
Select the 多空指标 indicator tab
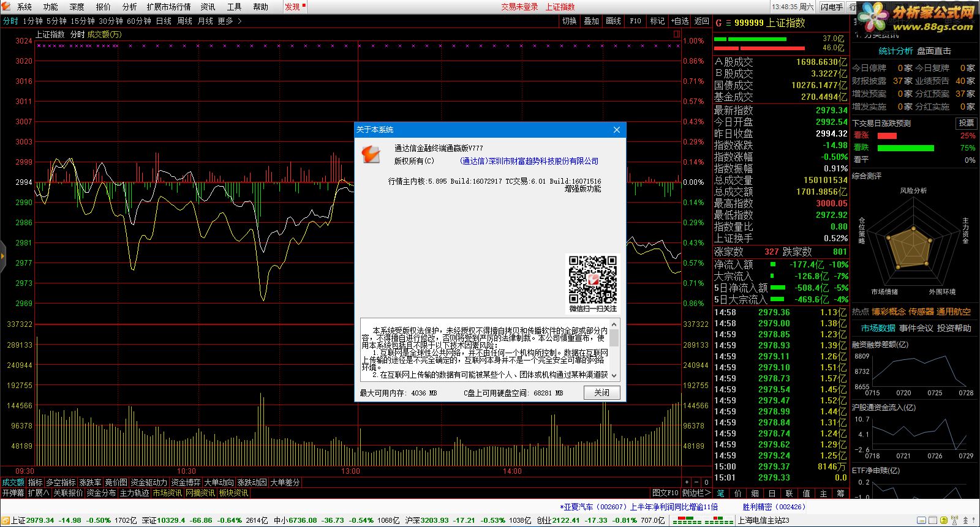[x=61, y=482]
